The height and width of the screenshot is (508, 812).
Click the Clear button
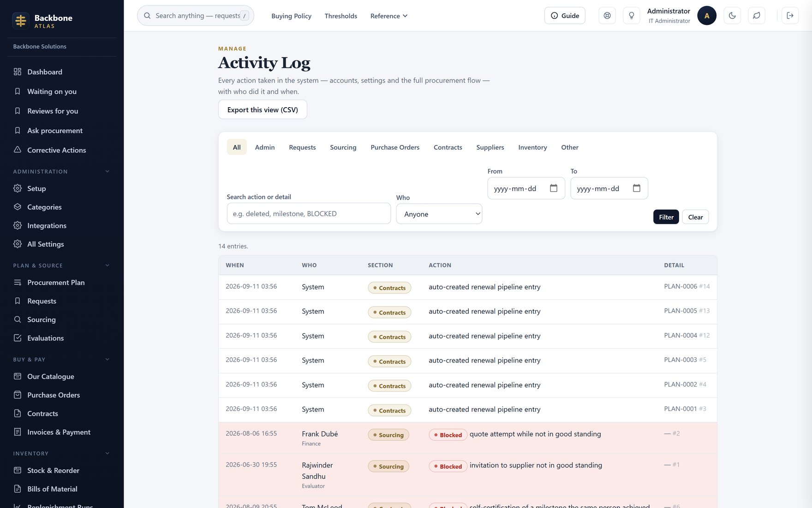[x=695, y=217]
